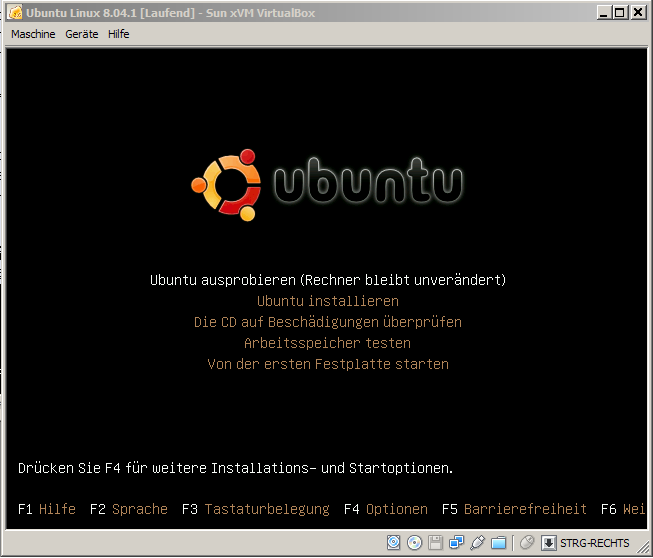Click the network adapter status icon

[x=456, y=542]
